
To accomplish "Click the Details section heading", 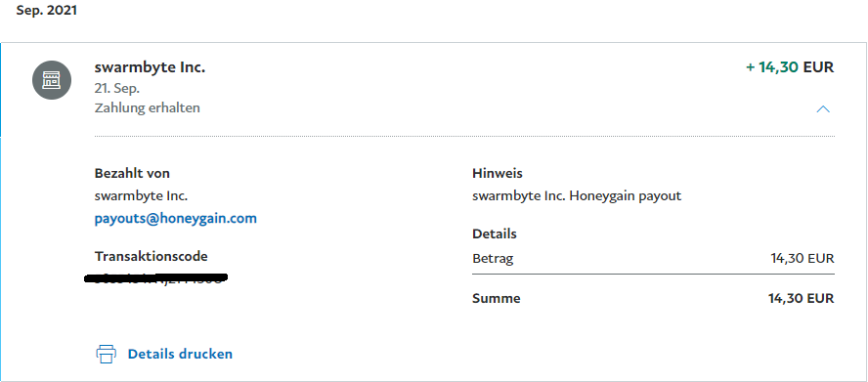I will [495, 233].
